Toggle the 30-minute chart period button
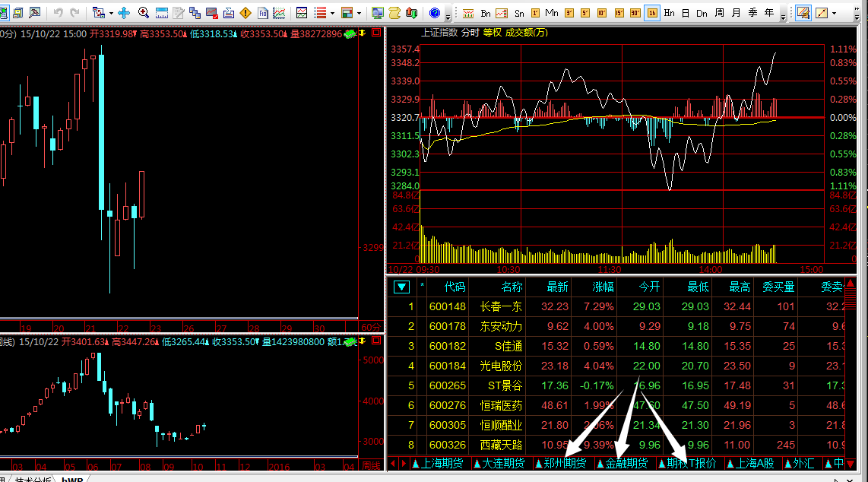 pos(635,13)
